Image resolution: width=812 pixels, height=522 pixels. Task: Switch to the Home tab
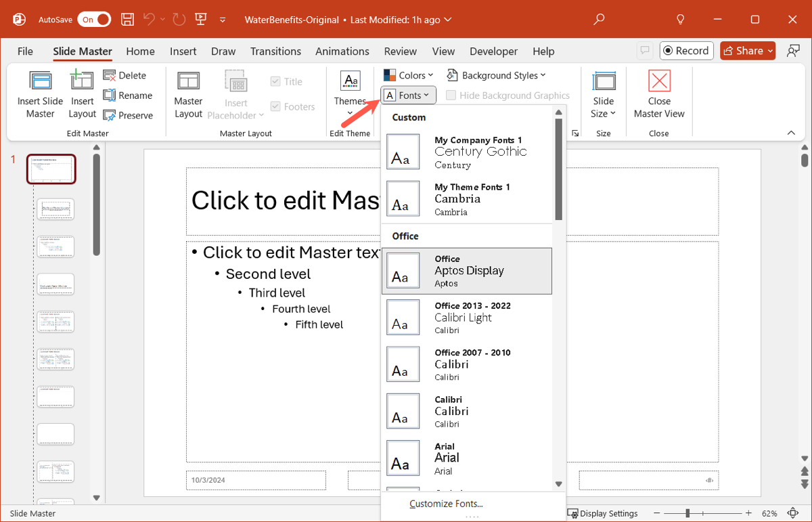click(x=140, y=51)
